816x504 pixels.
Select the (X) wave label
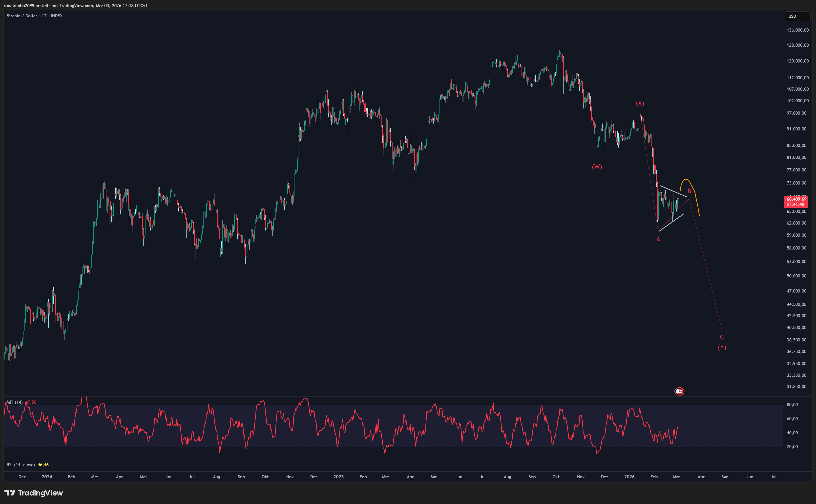(640, 103)
